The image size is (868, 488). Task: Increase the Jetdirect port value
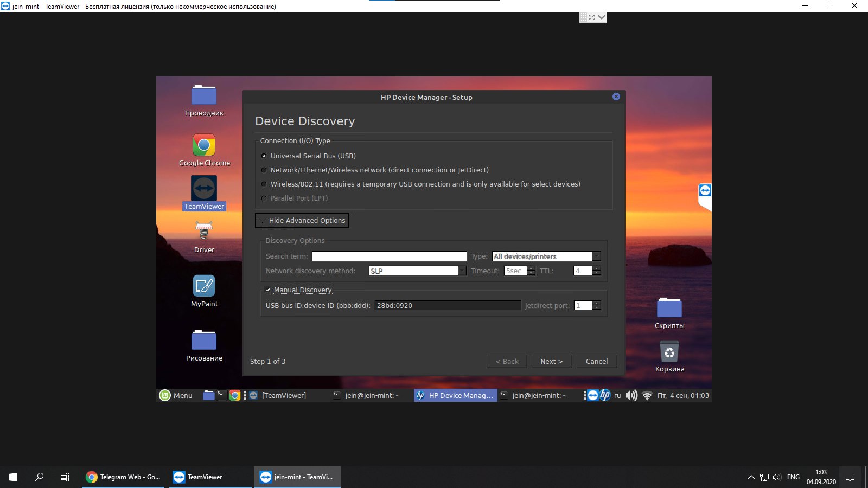coord(597,303)
